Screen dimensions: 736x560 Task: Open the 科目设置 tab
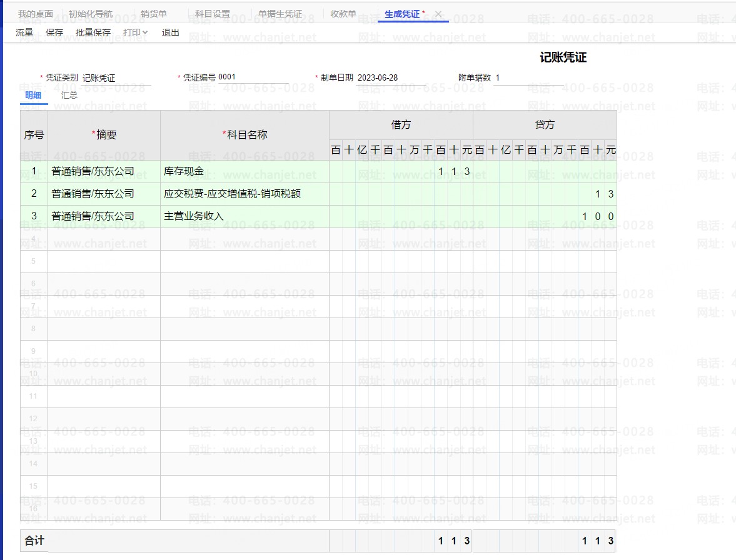pos(212,14)
